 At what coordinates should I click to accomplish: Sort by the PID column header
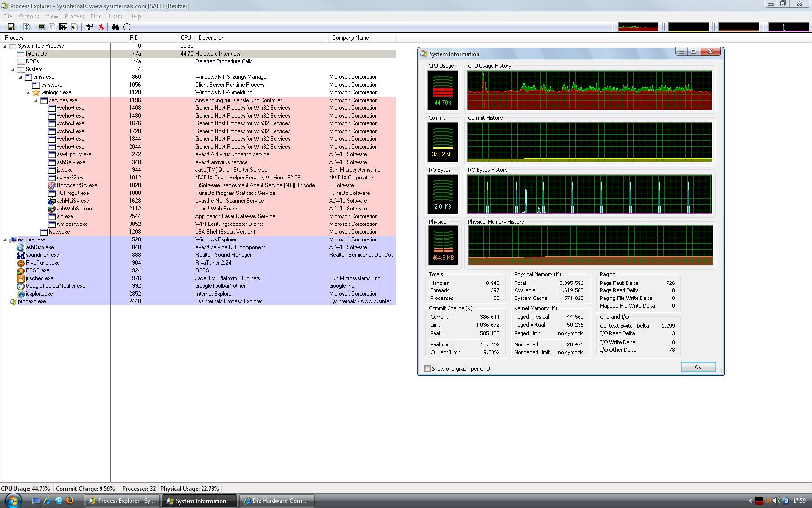[127, 38]
